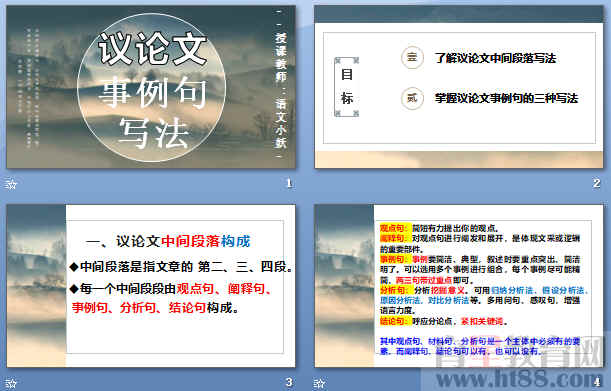Click the animation star icon under slide 3
Image resolution: width=611 pixels, height=391 pixels.
click(11, 383)
